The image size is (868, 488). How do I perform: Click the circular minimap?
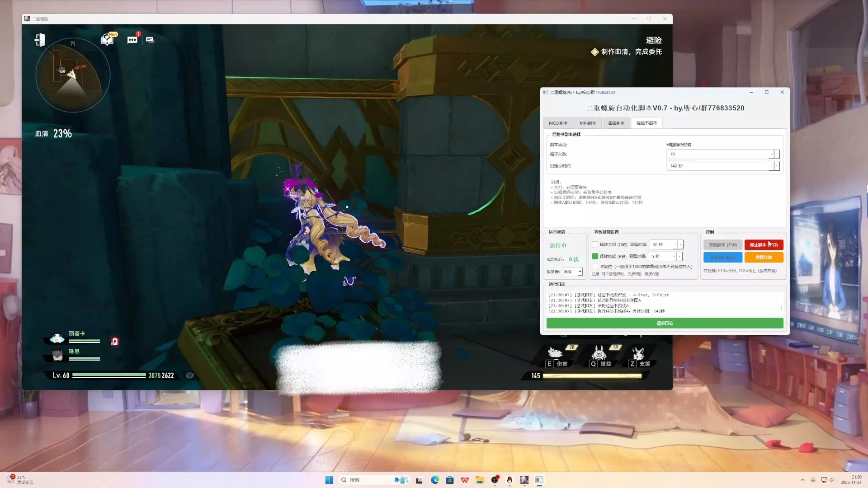[72, 75]
